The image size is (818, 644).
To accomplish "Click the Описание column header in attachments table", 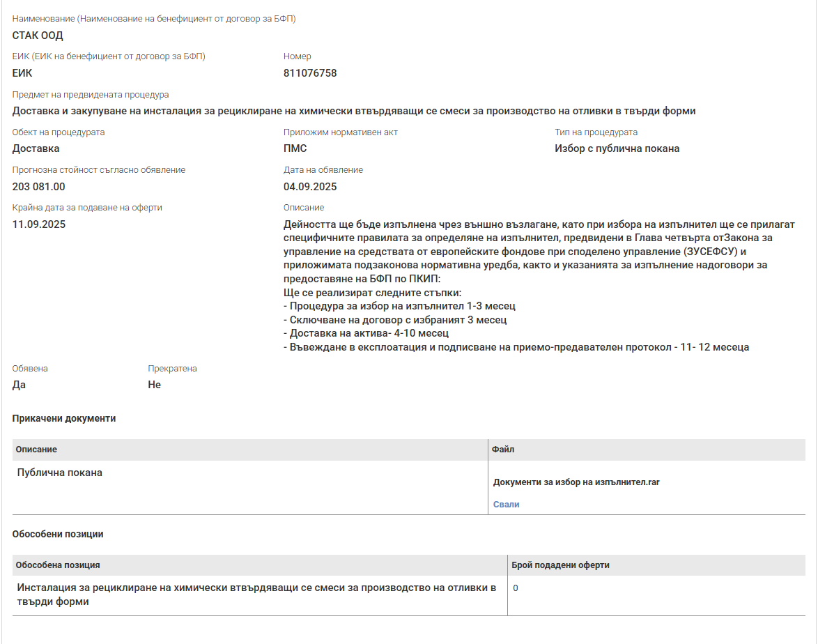I will coord(36,450).
